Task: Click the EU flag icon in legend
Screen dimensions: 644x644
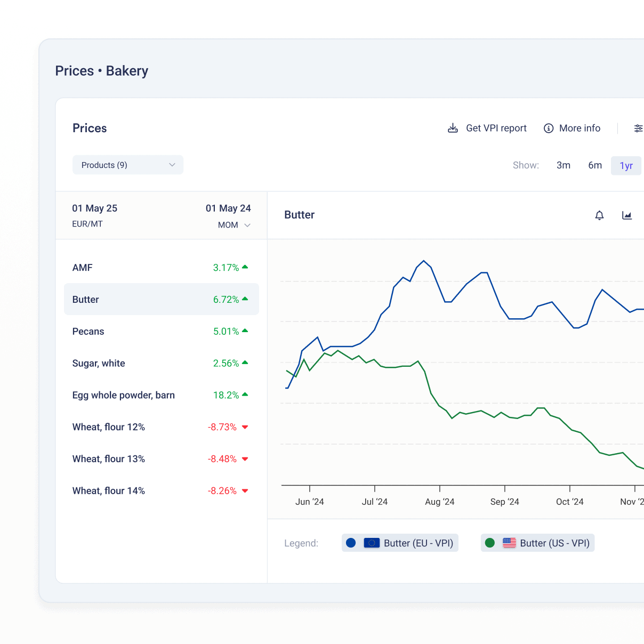Action: point(372,543)
